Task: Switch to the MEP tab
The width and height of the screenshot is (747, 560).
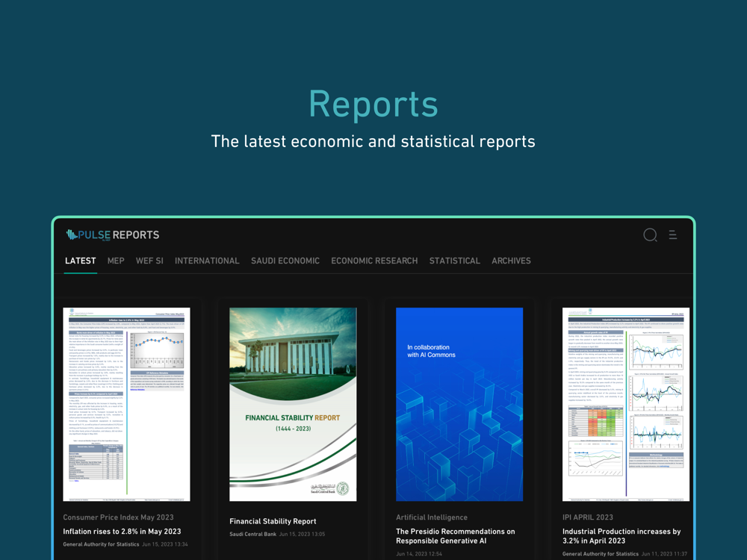Action: point(116,261)
